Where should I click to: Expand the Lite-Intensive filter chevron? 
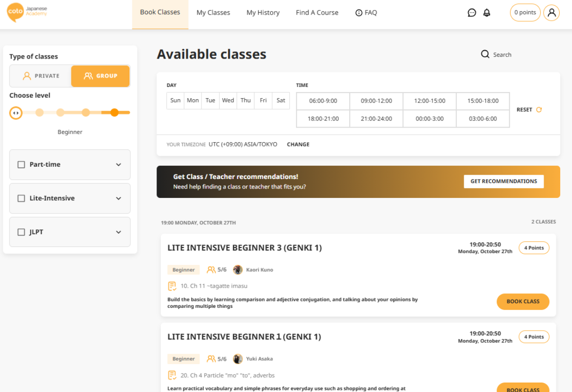118,198
